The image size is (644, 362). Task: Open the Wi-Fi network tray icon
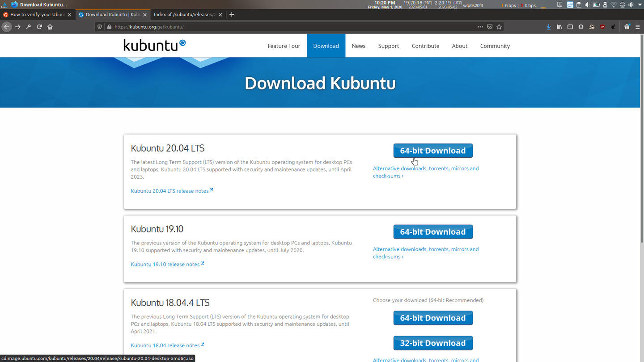click(x=614, y=5)
